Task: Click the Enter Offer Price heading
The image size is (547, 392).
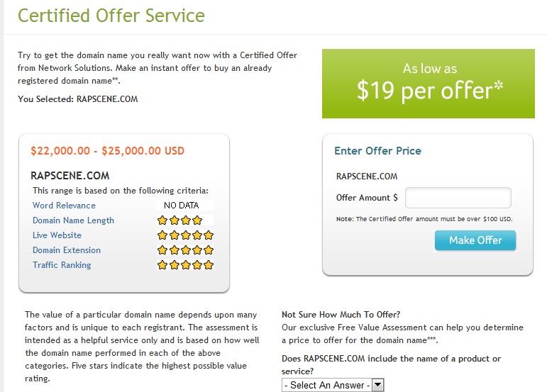Action: coord(378,150)
